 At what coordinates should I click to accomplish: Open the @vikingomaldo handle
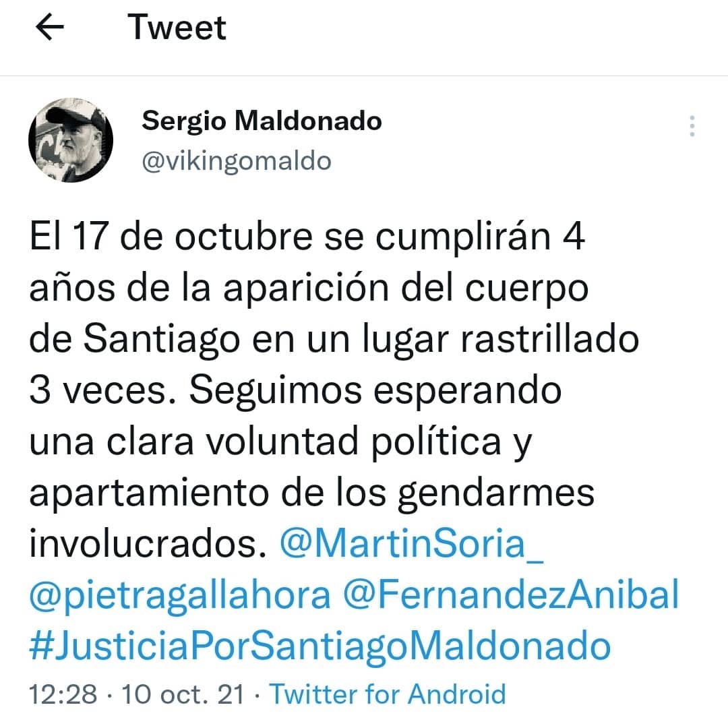pyautogui.click(x=237, y=161)
